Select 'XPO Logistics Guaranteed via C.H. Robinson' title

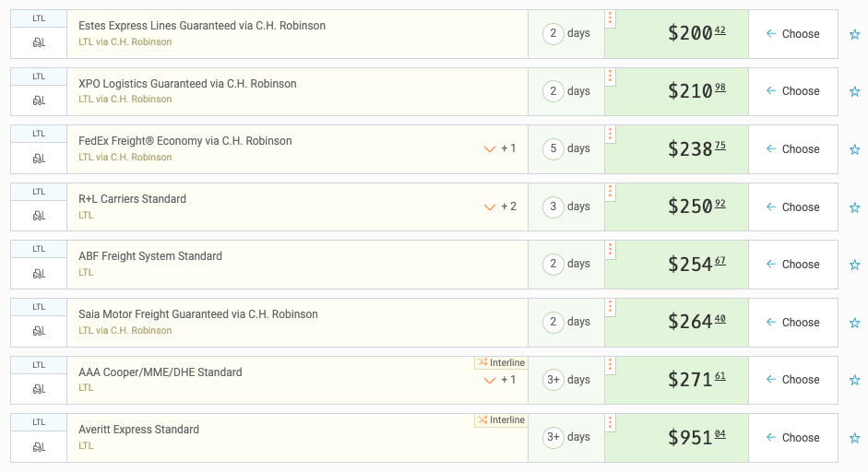point(187,84)
